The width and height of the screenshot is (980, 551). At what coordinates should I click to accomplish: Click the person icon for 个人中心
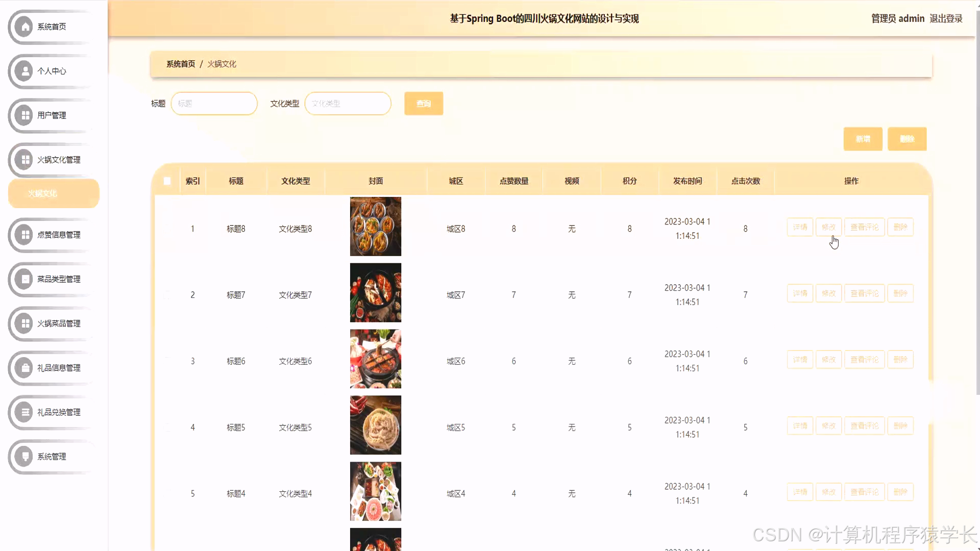pos(24,71)
